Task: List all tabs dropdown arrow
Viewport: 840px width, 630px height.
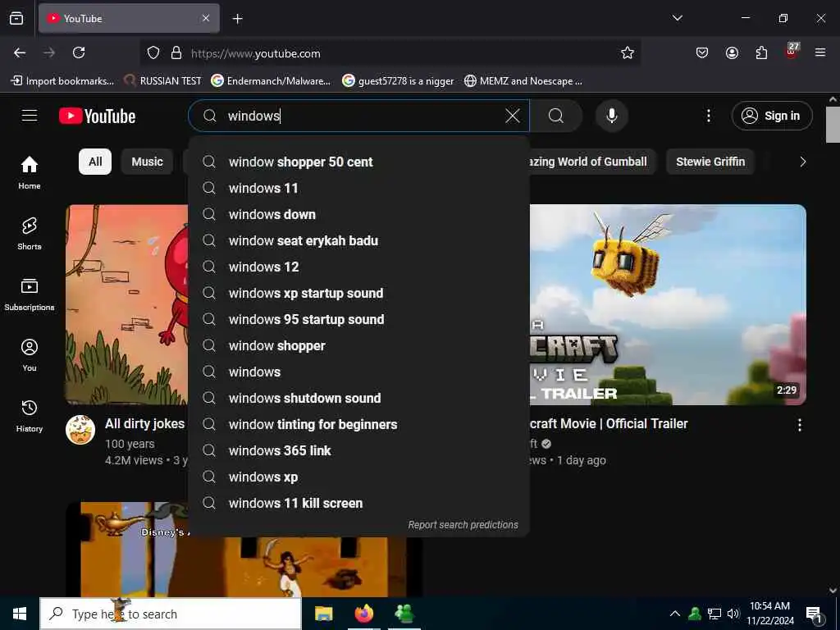Action: coord(677,18)
